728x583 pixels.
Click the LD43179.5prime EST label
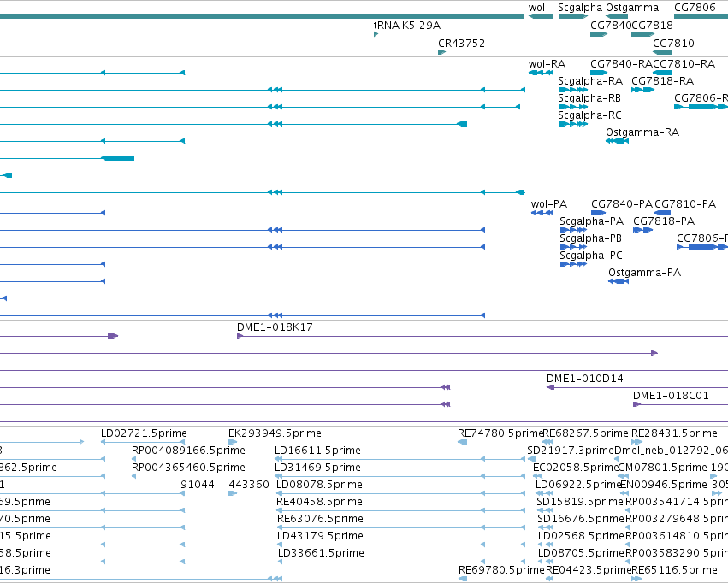(x=320, y=537)
